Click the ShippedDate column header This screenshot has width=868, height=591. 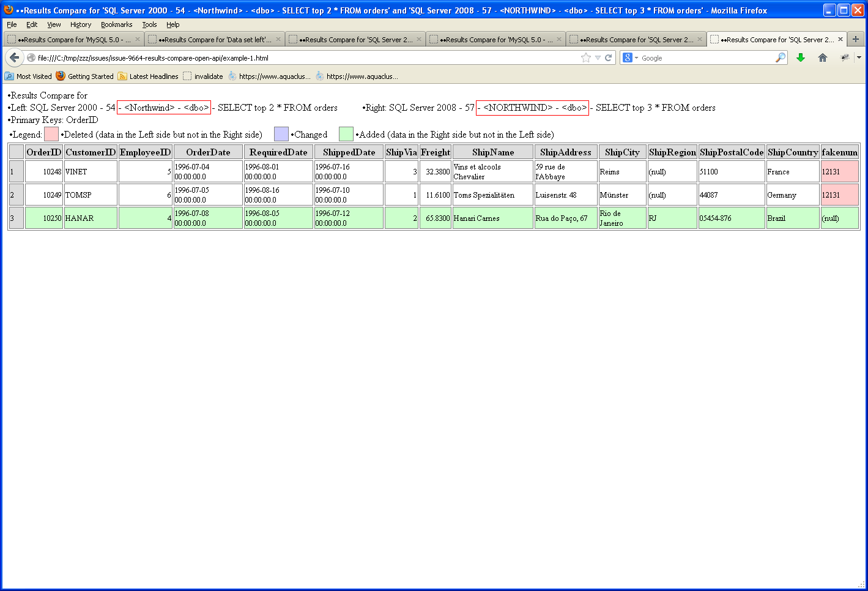(x=349, y=152)
